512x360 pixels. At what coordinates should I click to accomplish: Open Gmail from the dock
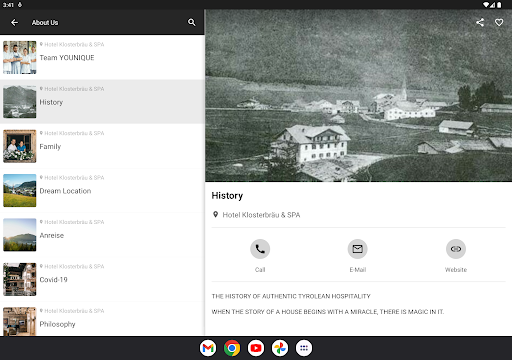pos(208,348)
